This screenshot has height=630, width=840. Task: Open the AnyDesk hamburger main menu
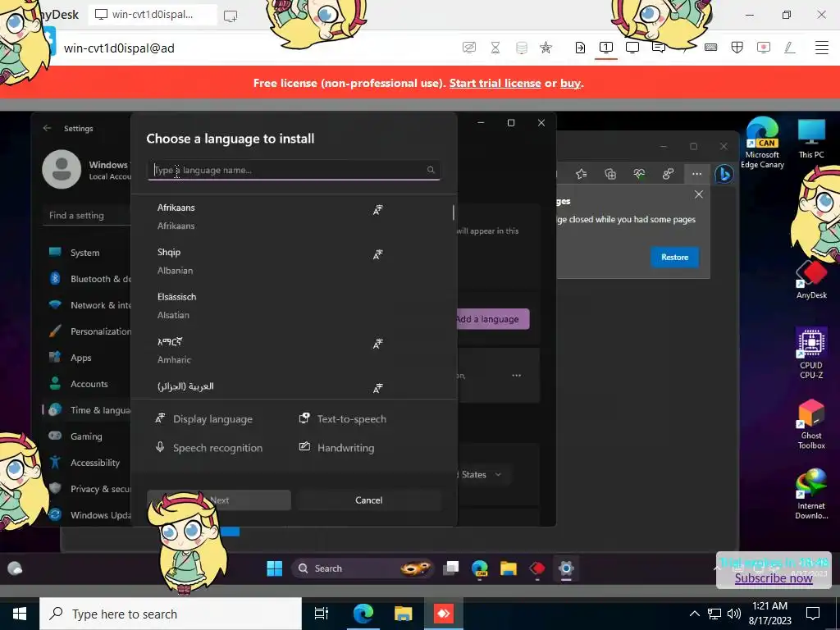822,48
